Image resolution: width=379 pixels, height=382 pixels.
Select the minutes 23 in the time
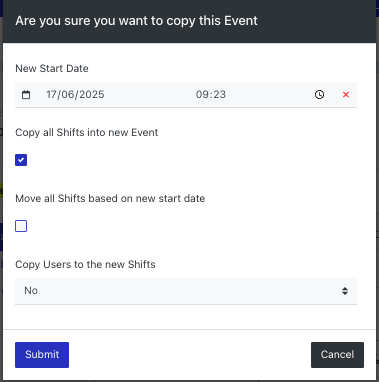point(219,94)
